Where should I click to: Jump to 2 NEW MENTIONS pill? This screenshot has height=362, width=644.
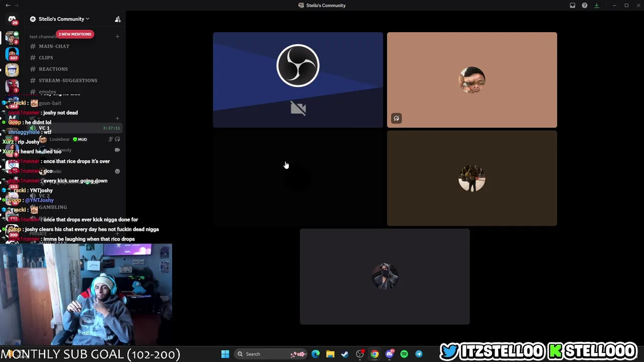pyautogui.click(x=75, y=34)
